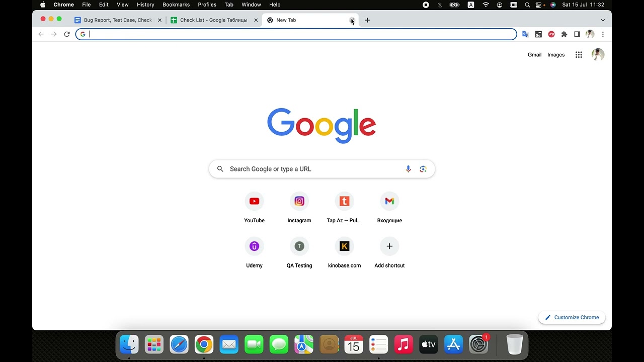Open the Google apps grid

tap(579, 55)
